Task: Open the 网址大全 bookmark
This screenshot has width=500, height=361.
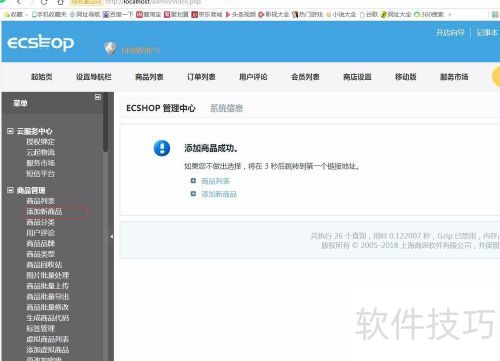Action: click(x=396, y=14)
